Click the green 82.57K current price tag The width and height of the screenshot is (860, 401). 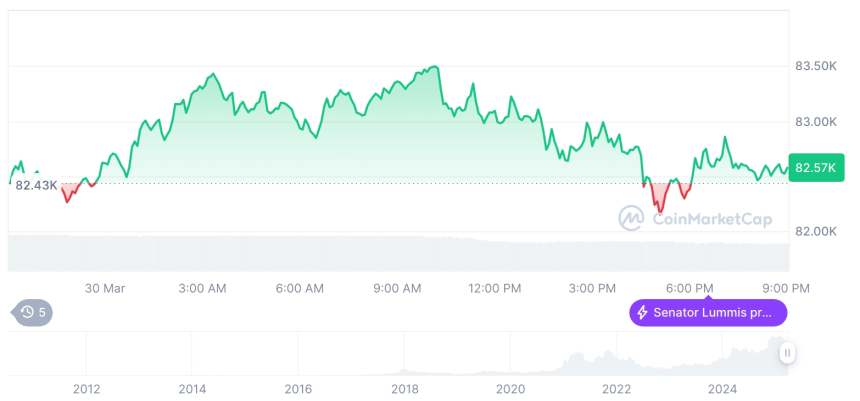click(817, 168)
